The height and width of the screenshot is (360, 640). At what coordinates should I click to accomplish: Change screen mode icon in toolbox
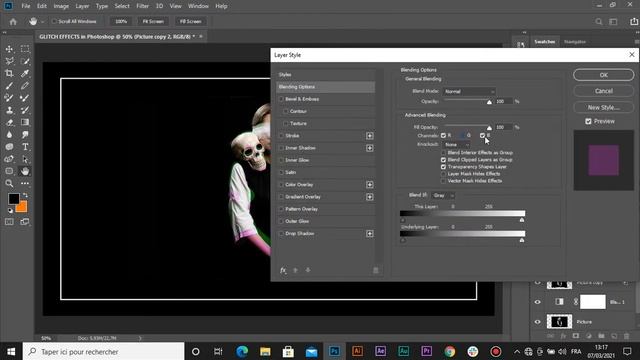click(x=25, y=222)
